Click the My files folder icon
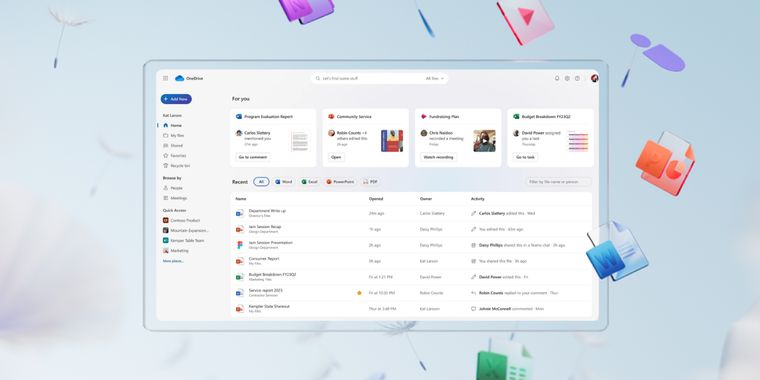 click(x=166, y=135)
